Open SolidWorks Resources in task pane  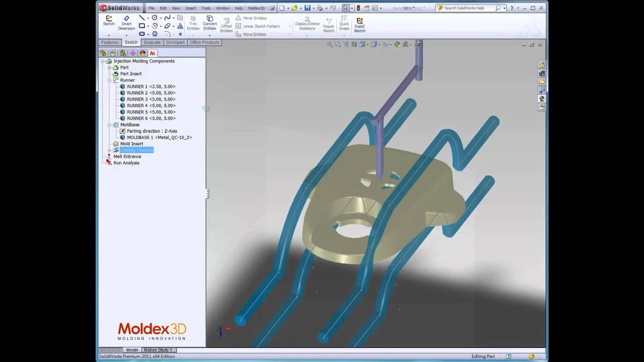542,65
